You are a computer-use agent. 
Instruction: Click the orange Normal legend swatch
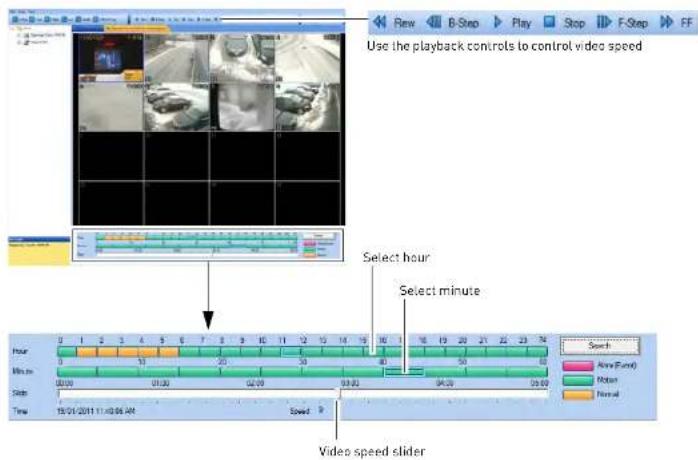(578, 395)
